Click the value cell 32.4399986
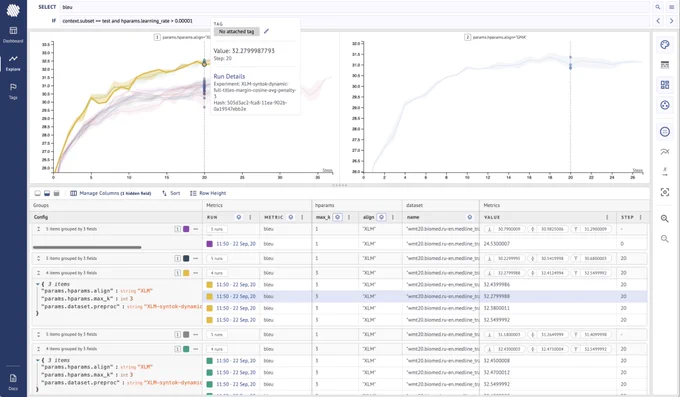 tap(497, 285)
